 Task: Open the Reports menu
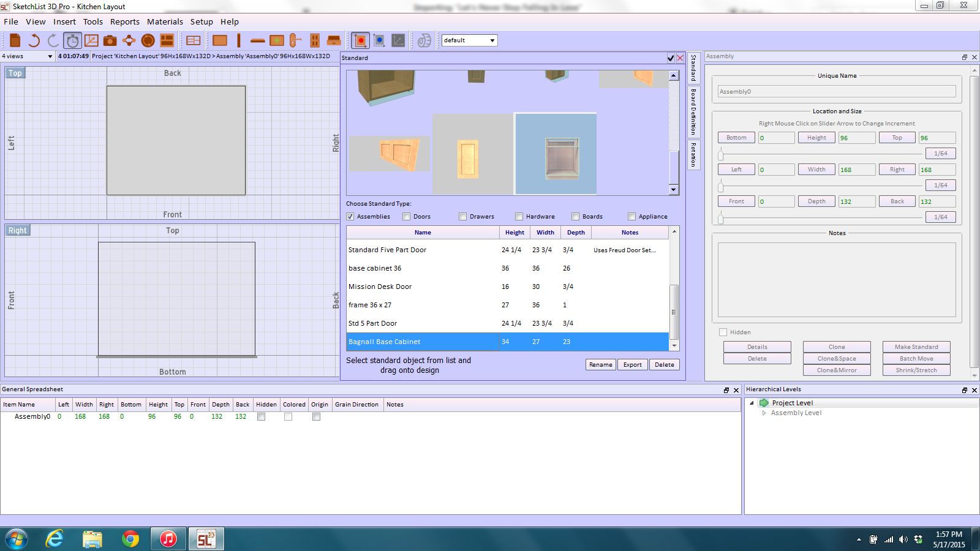125,21
